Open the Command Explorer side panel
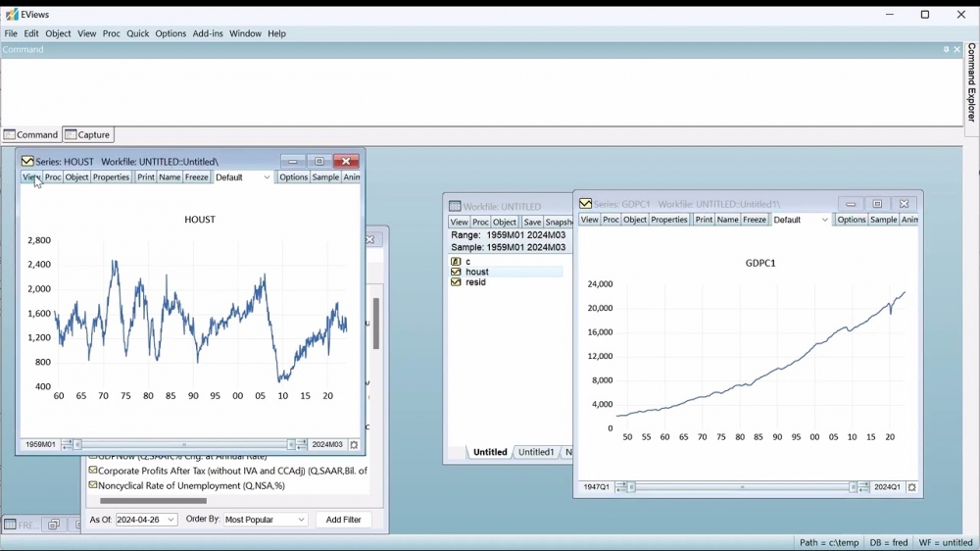 [x=971, y=83]
